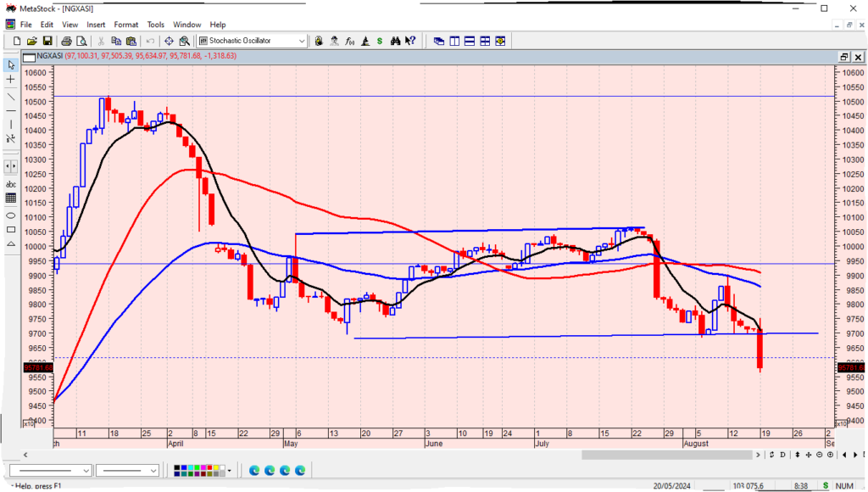Select the trendline drawing tool
868x492 pixels.
pos(11,97)
